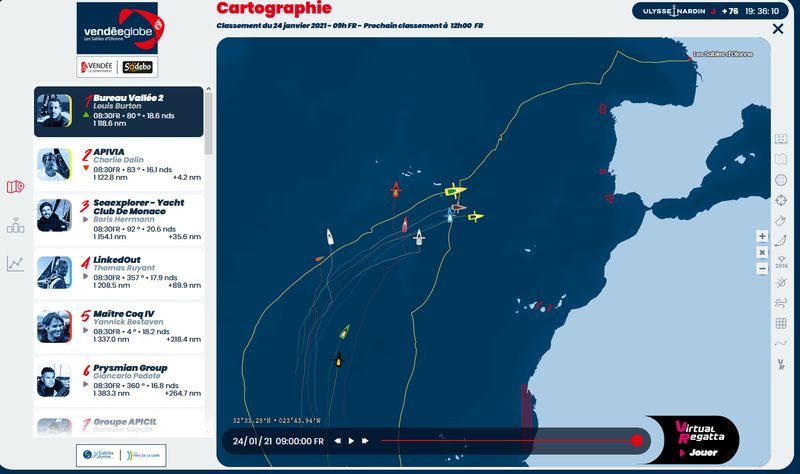Toggle the fullscreen frame icon in the right toolbar
Viewport: 800px width, 474px height.
(x=781, y=139)
